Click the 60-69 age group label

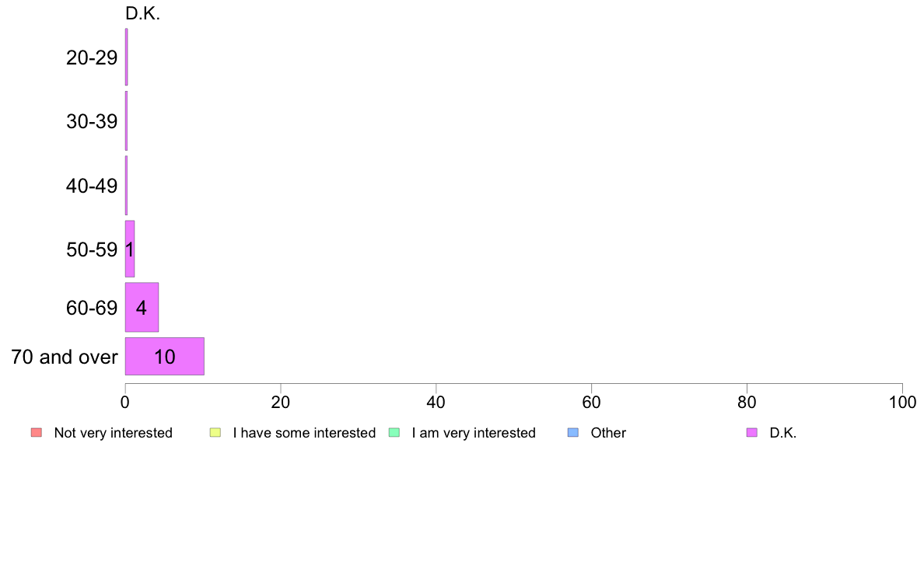pos(92,308)
